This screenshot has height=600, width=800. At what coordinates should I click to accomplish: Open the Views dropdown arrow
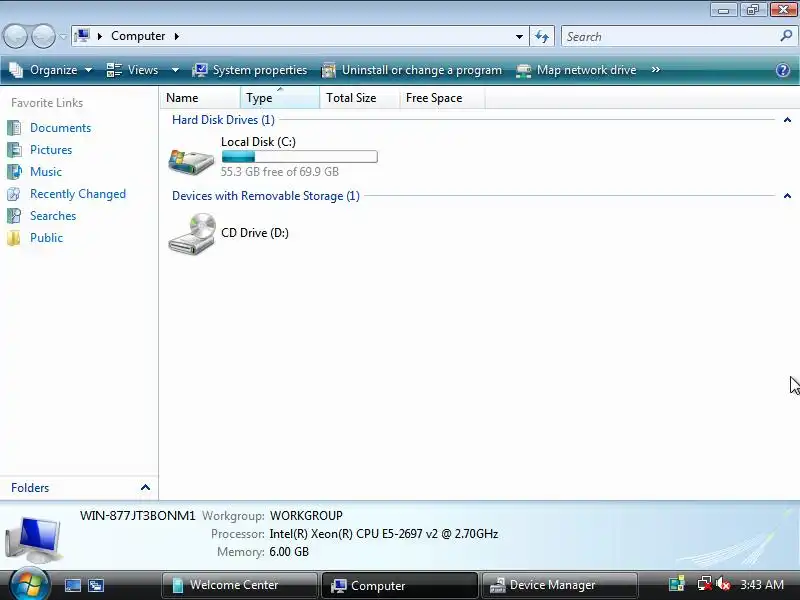175,70
